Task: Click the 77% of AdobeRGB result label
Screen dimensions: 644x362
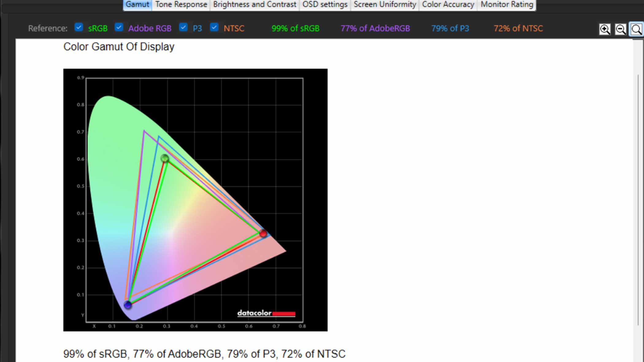Action: coord(376,28)
